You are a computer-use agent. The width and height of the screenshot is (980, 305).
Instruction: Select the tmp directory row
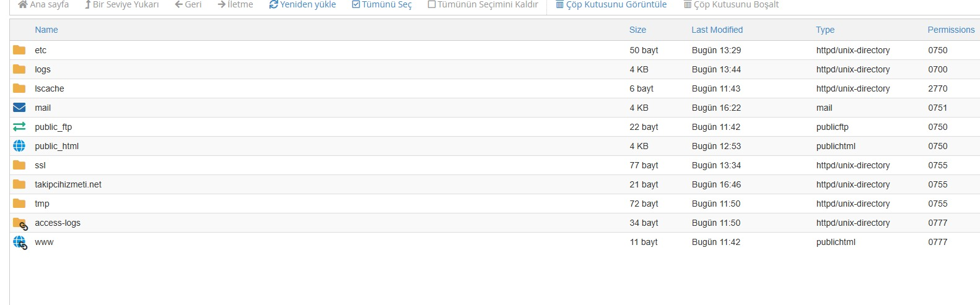pos(494,204)
